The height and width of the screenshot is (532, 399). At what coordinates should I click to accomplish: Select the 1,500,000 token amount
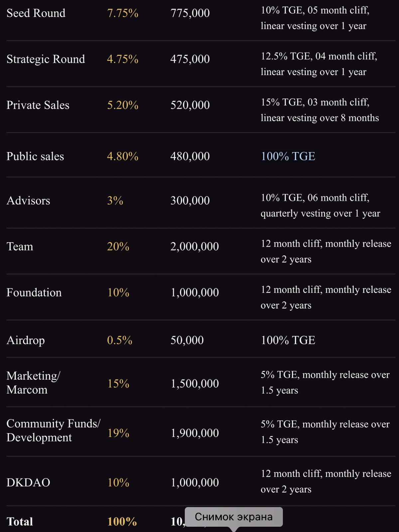click(x=195, y=384)
